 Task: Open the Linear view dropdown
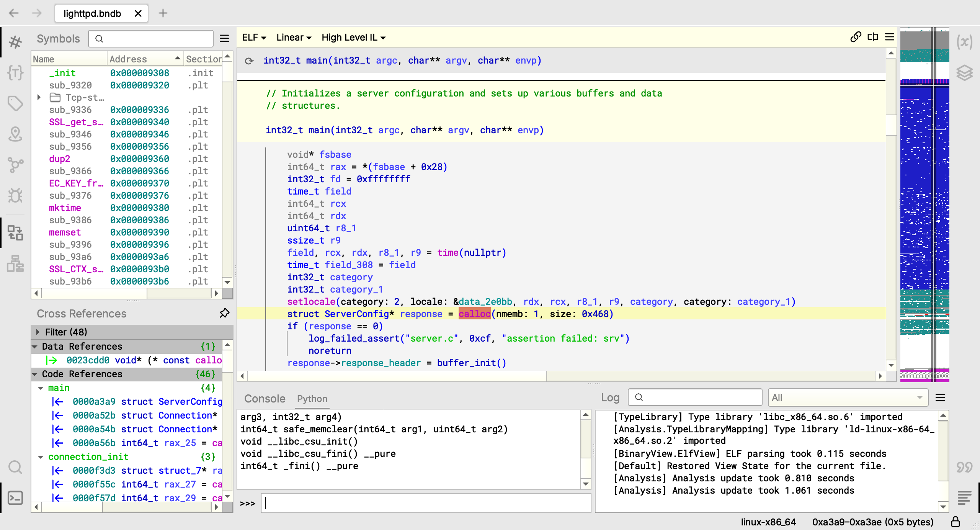tap(294, 38)
